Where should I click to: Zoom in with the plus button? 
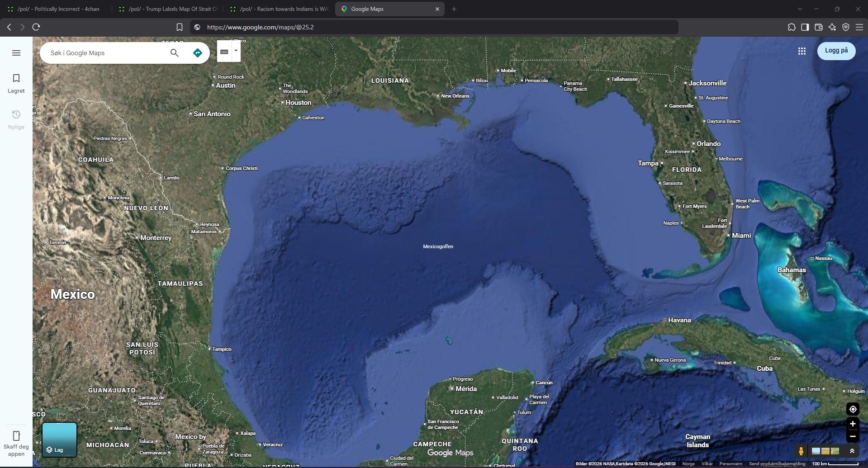[x=853, y=424]
